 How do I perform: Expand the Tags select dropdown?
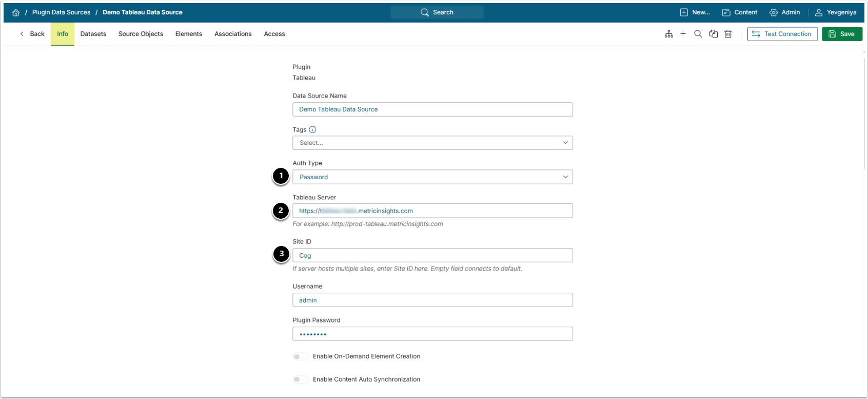pos(432,143)
